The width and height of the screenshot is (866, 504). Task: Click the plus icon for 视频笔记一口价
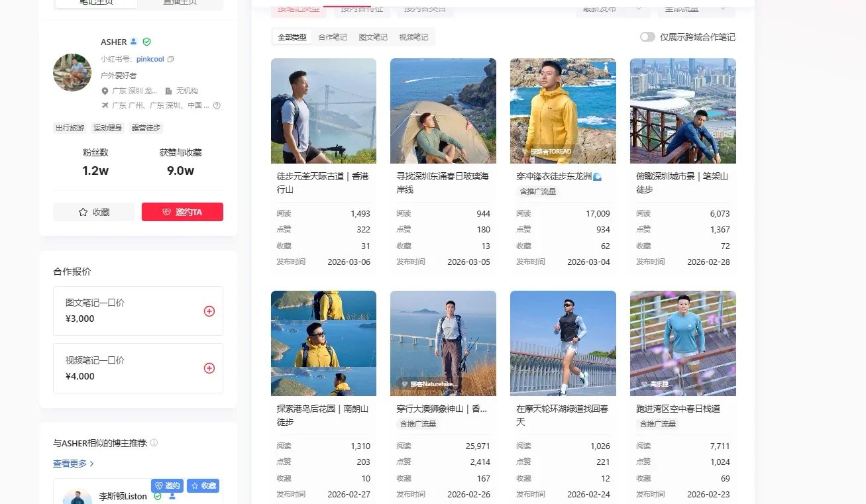pyautogui.click(x=209, y=368)
